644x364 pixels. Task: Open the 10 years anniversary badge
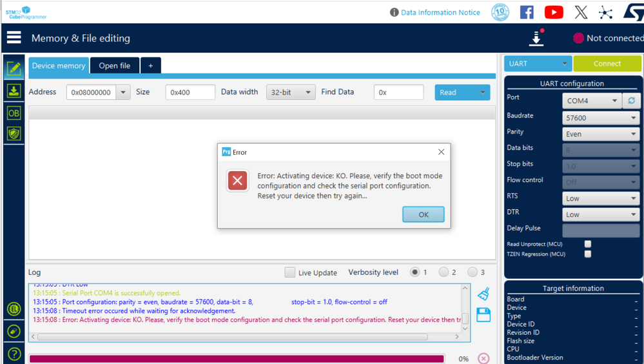[500, 12]
